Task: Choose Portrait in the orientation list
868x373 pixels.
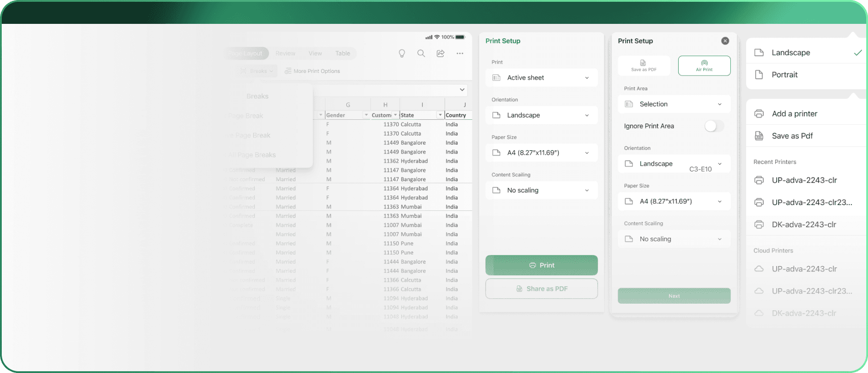Action: pos(807,75)
